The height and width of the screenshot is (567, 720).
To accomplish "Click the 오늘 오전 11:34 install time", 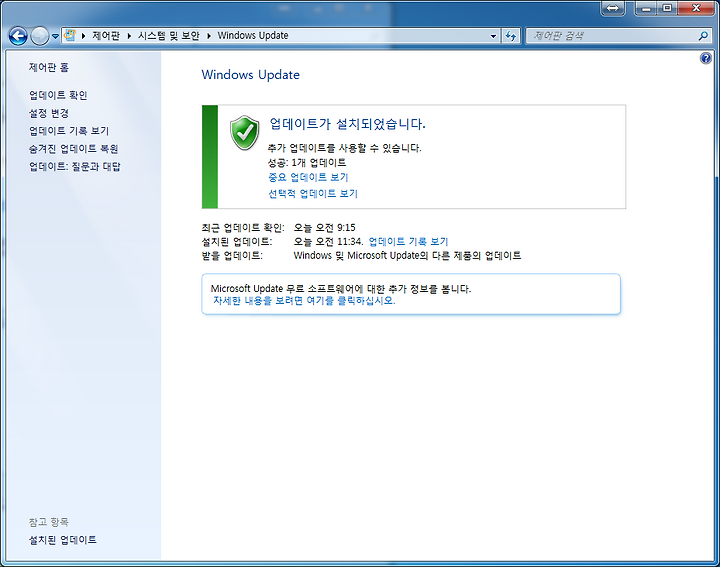I will pyautogui.click(x=328, y=241).
